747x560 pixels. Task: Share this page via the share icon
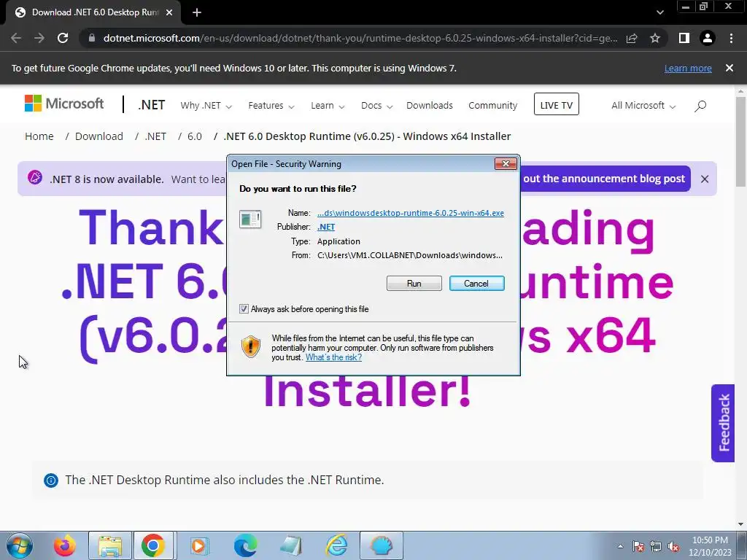tap(632, 38)
